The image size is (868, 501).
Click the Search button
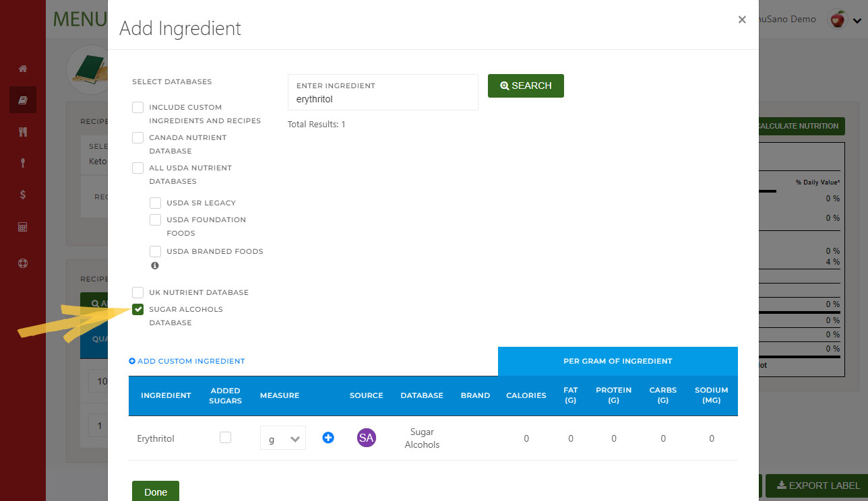point(526,86)
